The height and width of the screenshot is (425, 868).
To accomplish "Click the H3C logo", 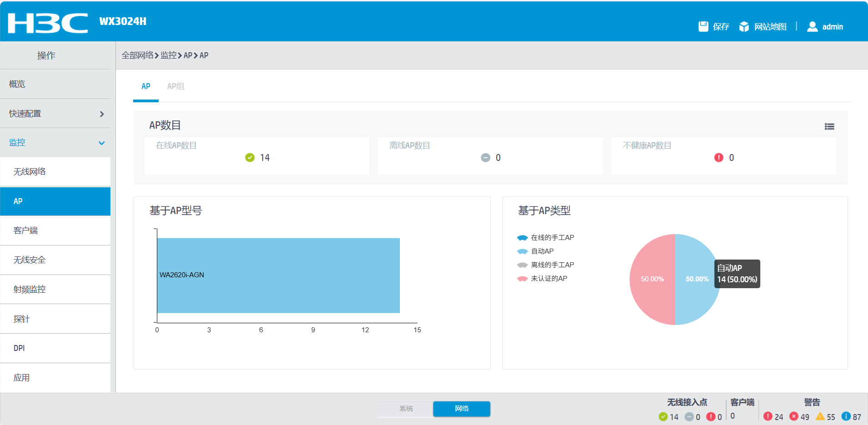I will click(48, 23).
